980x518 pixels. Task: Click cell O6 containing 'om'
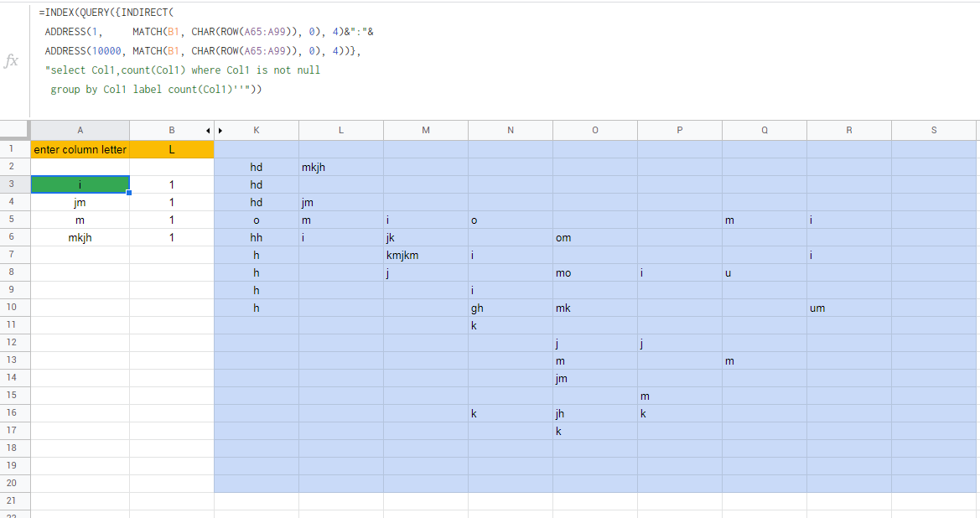pos(595,237)
